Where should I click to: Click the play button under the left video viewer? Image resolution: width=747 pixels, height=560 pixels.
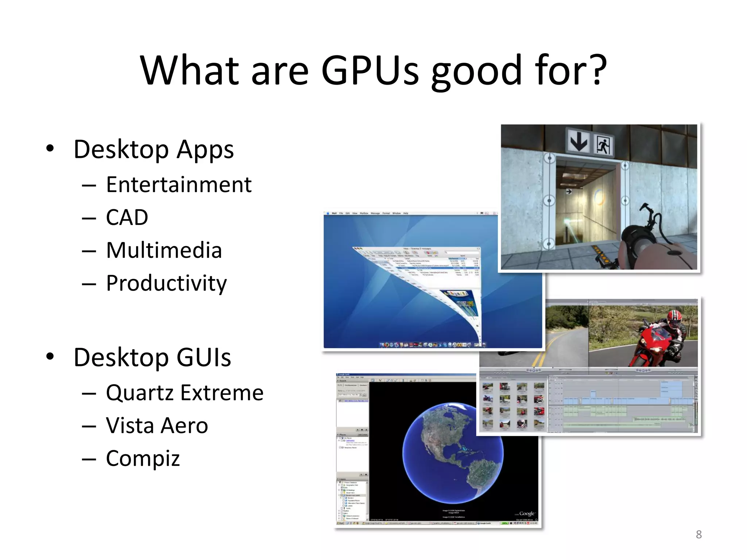[x=534, y=370]
